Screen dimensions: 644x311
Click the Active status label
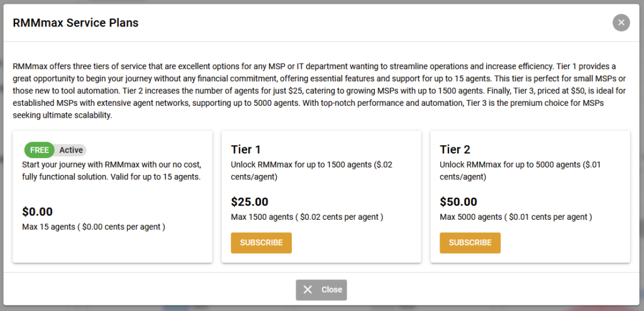click(x=71, y=150)
